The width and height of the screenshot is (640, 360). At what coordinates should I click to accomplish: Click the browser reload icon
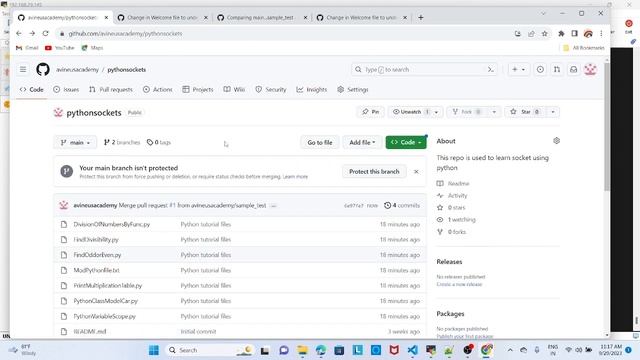pos(45,33)
